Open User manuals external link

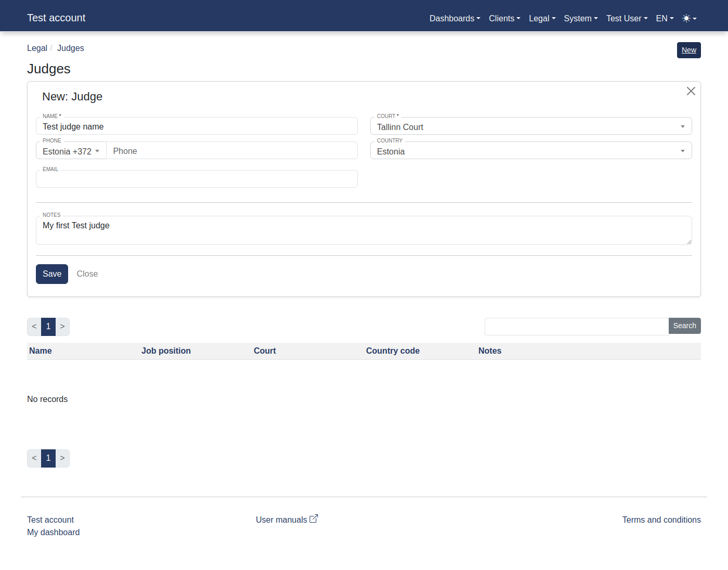pyautogui.click(x=287, y=520)
